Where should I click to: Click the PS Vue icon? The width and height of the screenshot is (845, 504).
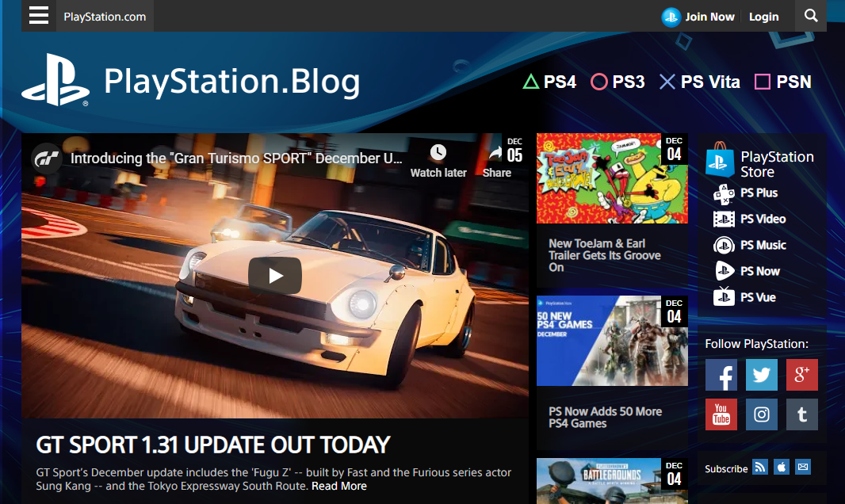click(724, 296)
